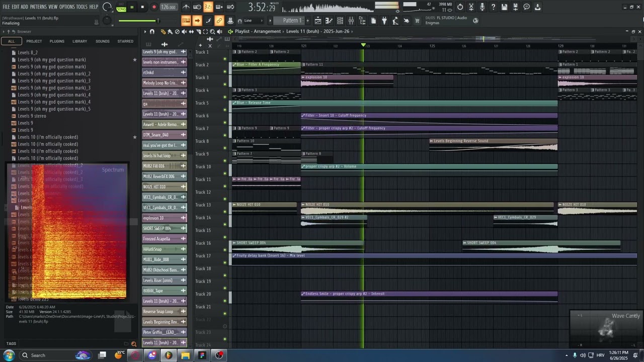Select Levels 8_2 in browser
Image resolution: width=644 pixels, height=362 pixels.
click(28, 53)
